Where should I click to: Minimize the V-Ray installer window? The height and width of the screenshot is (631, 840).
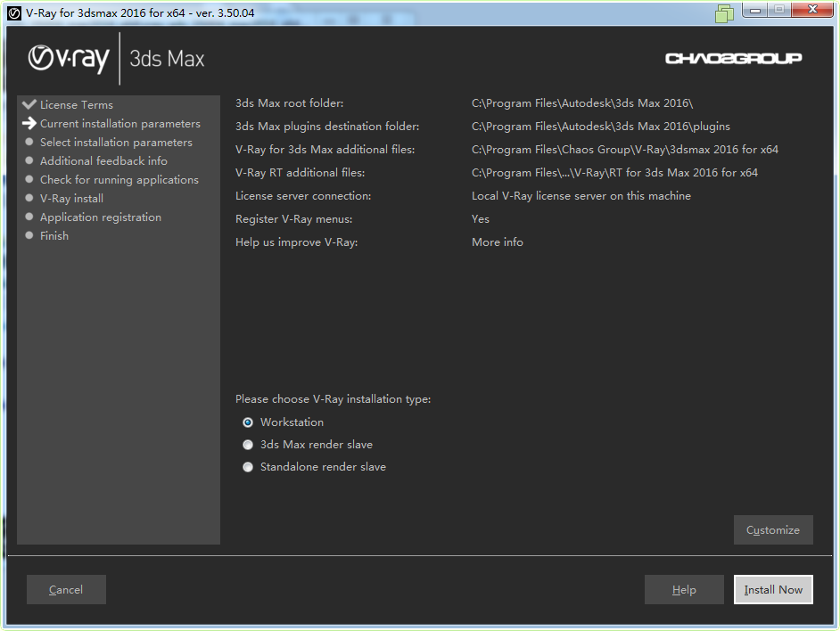(754, 10)
